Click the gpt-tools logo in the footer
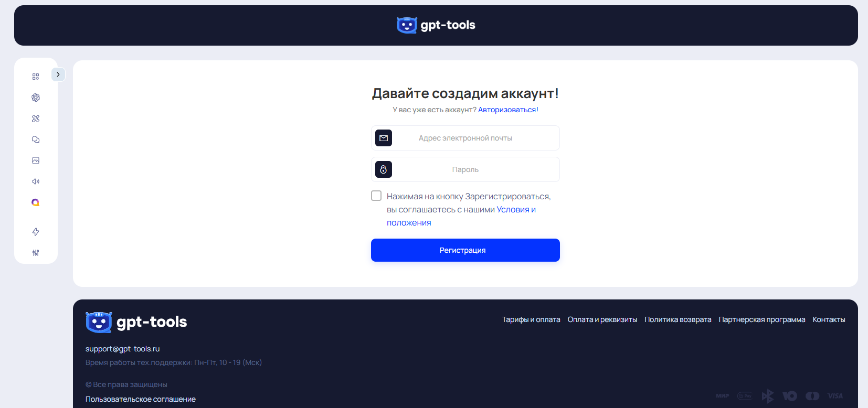The height and width of the screenshot is (408, 868). tap(136, 322)
